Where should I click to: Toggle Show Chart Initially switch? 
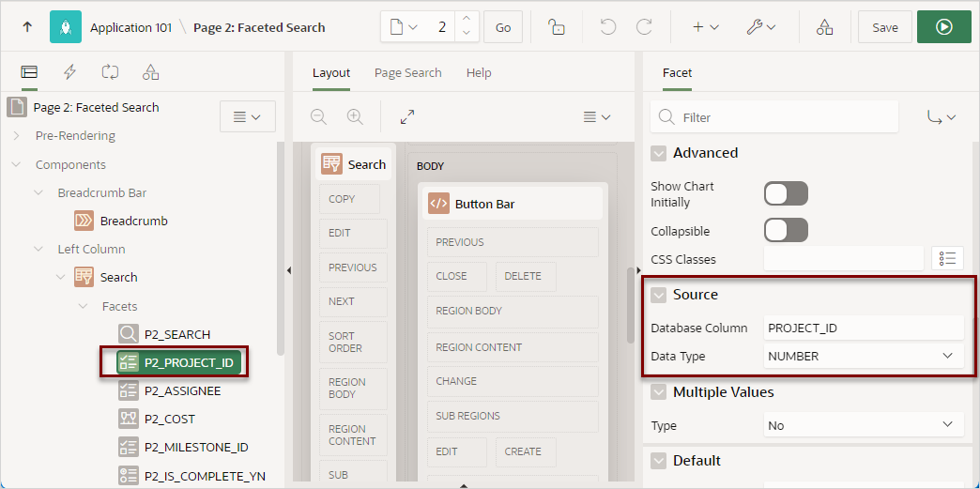click(x=787, y=194)
